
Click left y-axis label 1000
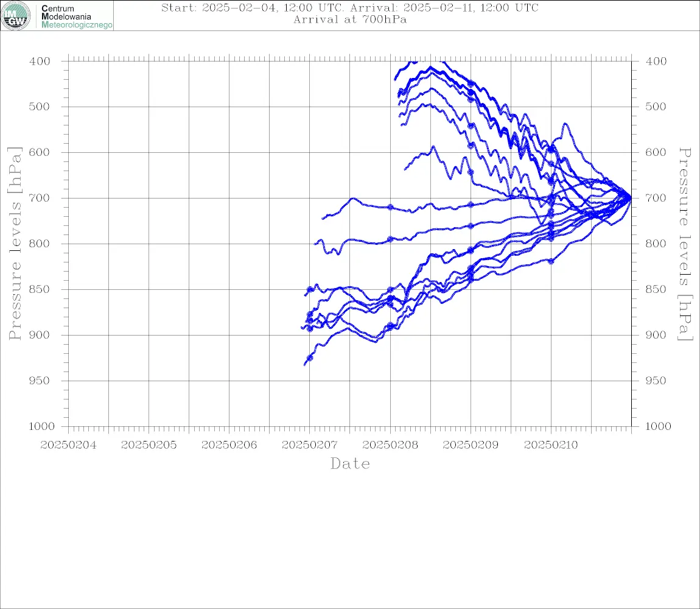point(41,426)
